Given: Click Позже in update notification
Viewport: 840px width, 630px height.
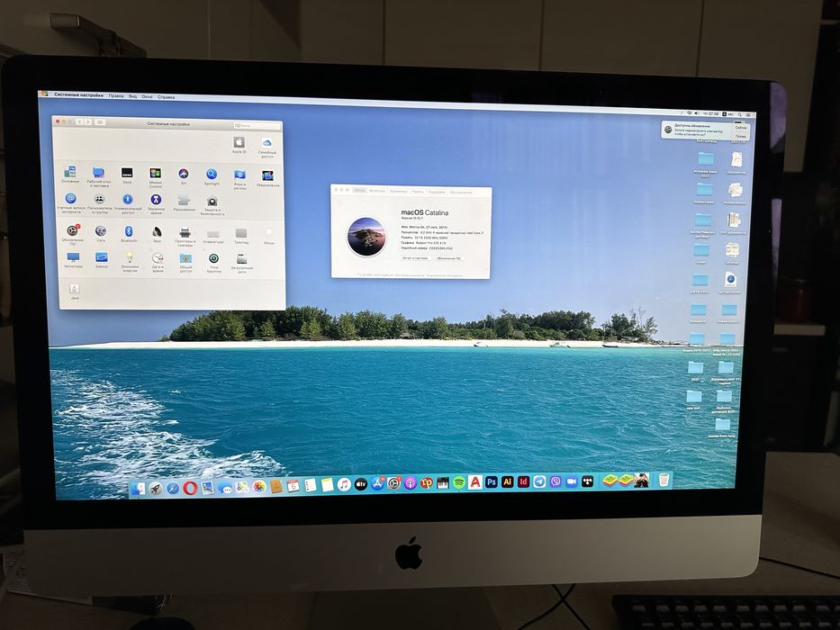Looking at the screenshot, I should (741, 137).
